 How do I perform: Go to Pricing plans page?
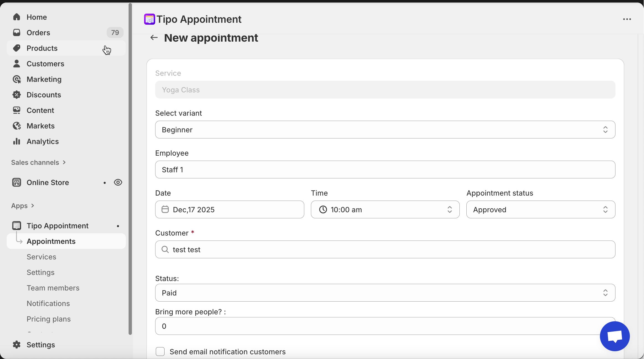[x=48, y=319]
